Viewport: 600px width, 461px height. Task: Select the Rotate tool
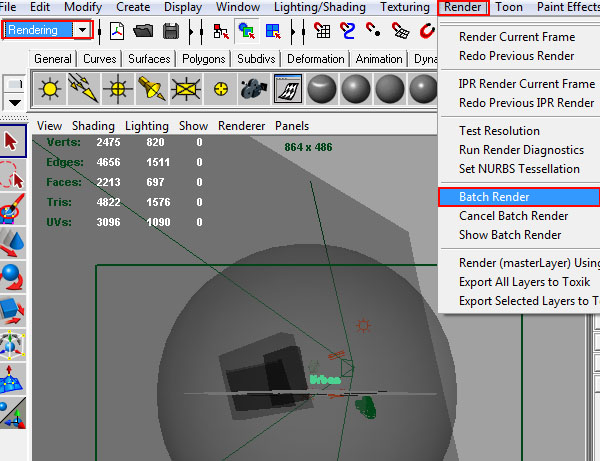click(x=13, y=277)
